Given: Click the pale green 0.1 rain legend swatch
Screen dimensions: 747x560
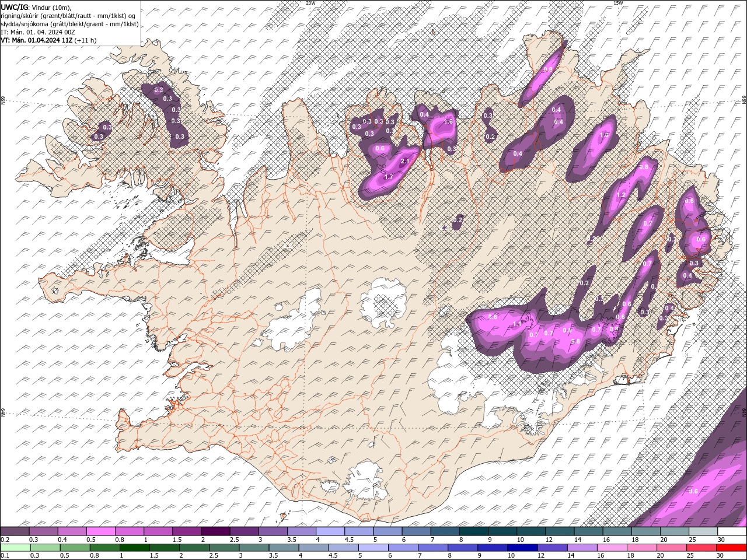Looking at the screenshot, I should pos(15,548).
